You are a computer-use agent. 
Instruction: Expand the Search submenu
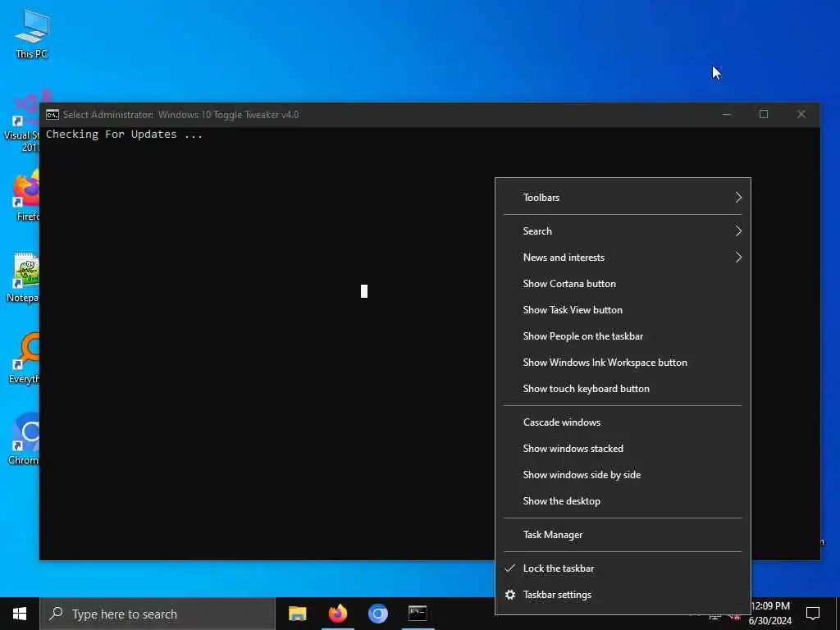coord(623,231)
